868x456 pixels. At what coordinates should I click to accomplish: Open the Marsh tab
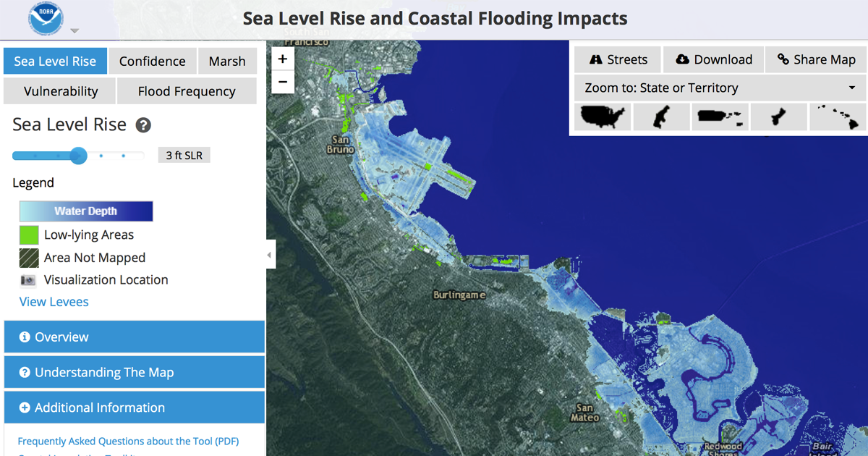[x=227, y=62]
